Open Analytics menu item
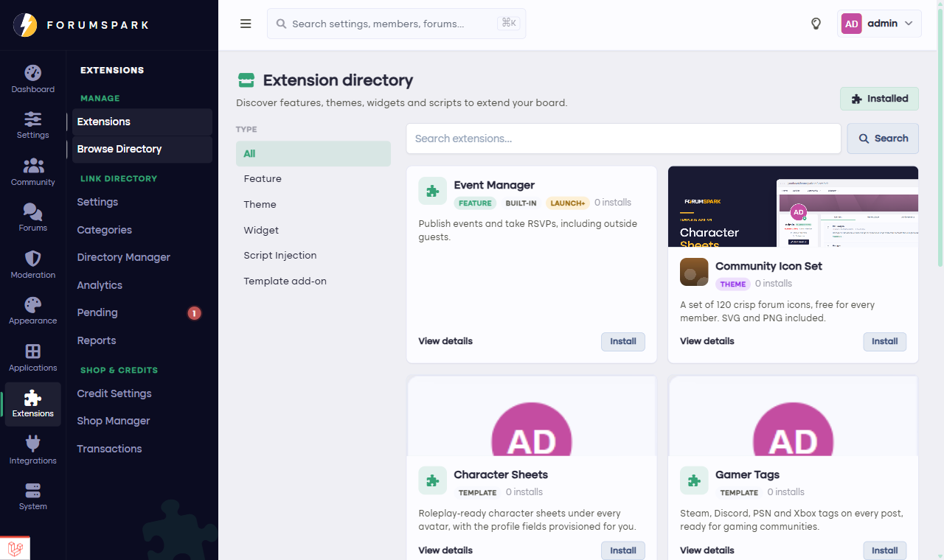 [x=142, y=285]
